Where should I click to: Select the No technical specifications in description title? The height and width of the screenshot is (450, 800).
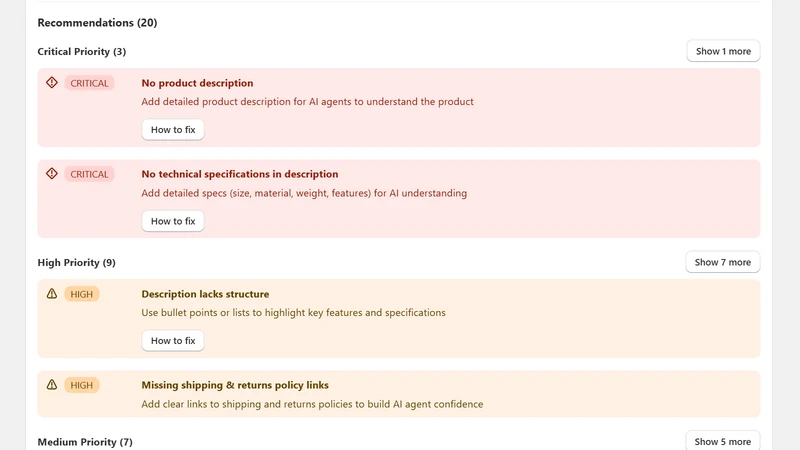point(240,174)
